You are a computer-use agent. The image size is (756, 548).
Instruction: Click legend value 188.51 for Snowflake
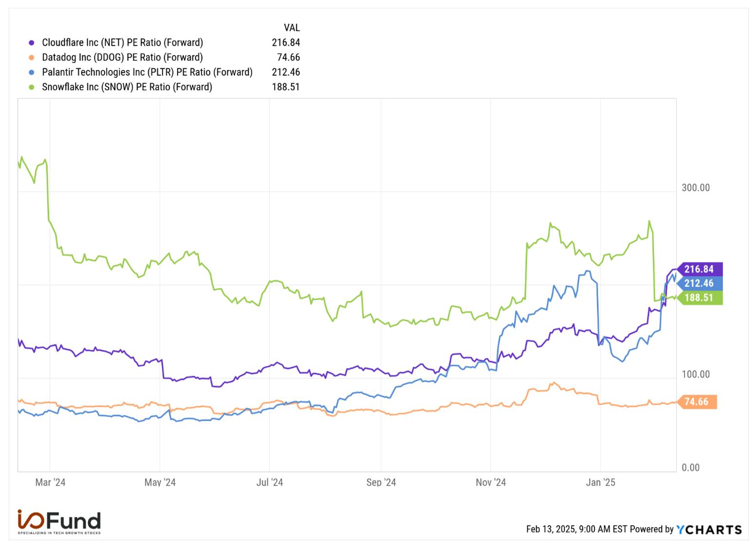[x=286, y=87]
